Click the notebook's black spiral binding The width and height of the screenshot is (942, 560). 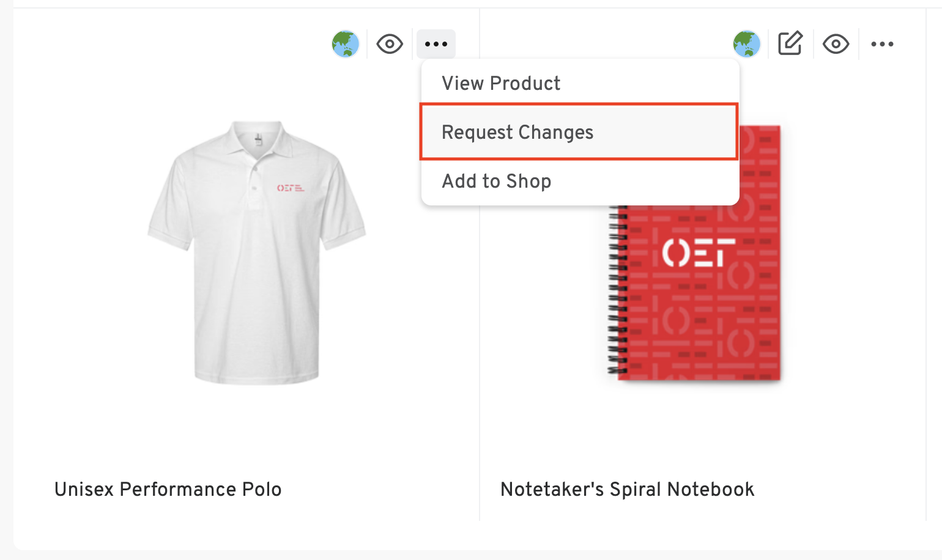point(617,290)
